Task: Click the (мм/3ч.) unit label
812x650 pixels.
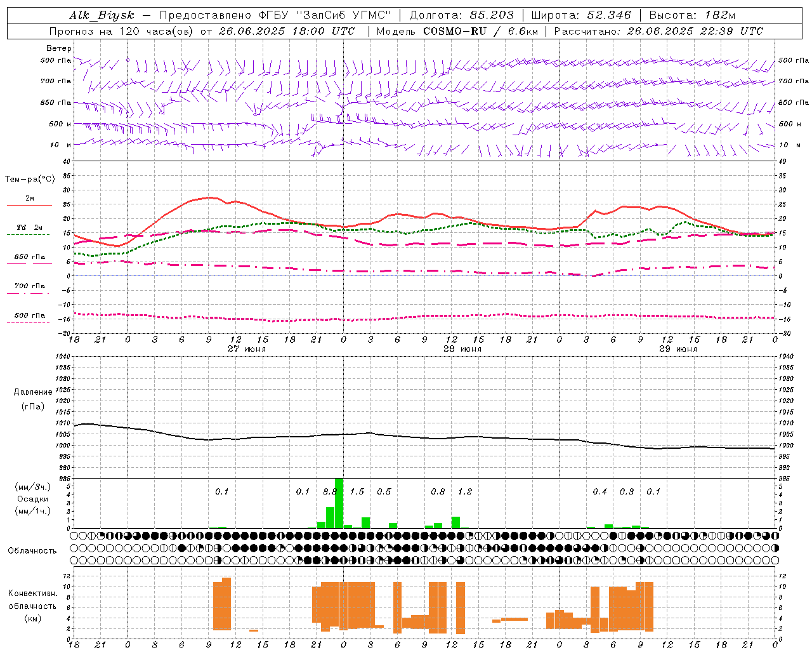Action: [x=33, y=487]
